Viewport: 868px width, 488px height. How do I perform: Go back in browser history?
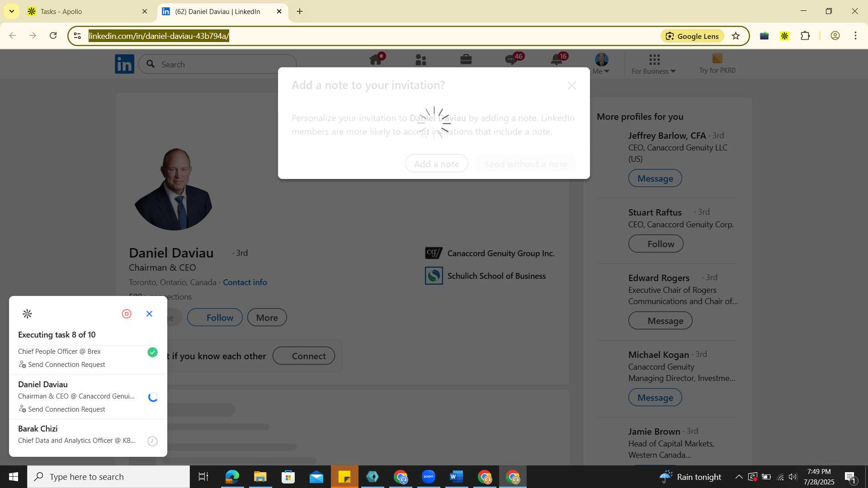point(13,36)
